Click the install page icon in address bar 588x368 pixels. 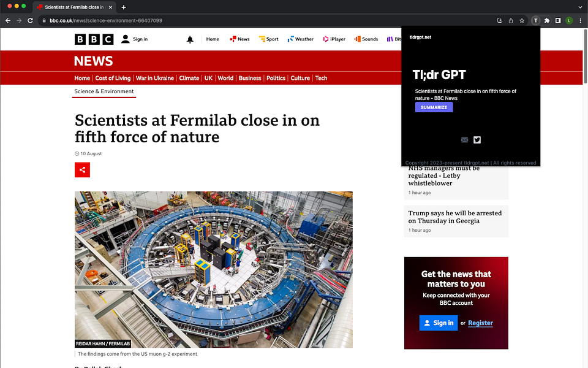tap(500, 21)
